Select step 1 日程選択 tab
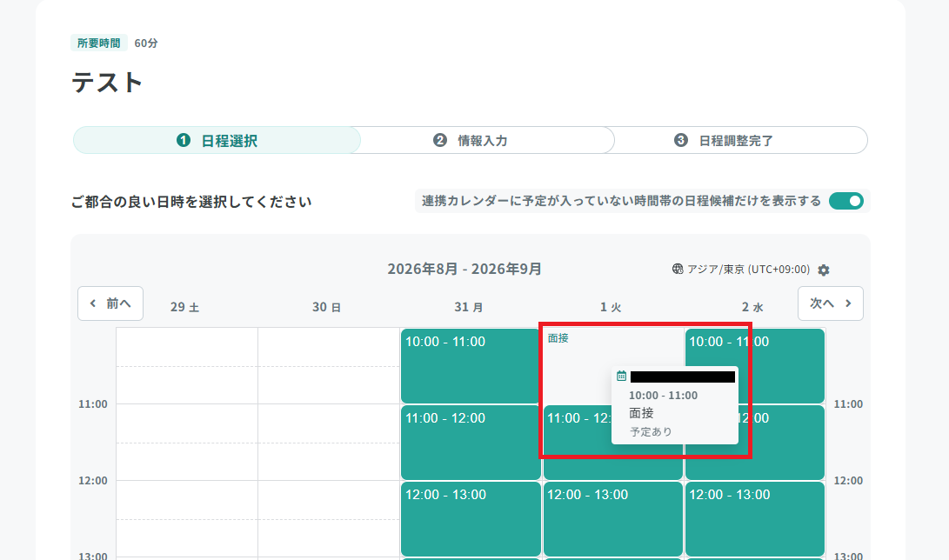The width and height of the screenshot is (949, 560). [x=217, y=141]
